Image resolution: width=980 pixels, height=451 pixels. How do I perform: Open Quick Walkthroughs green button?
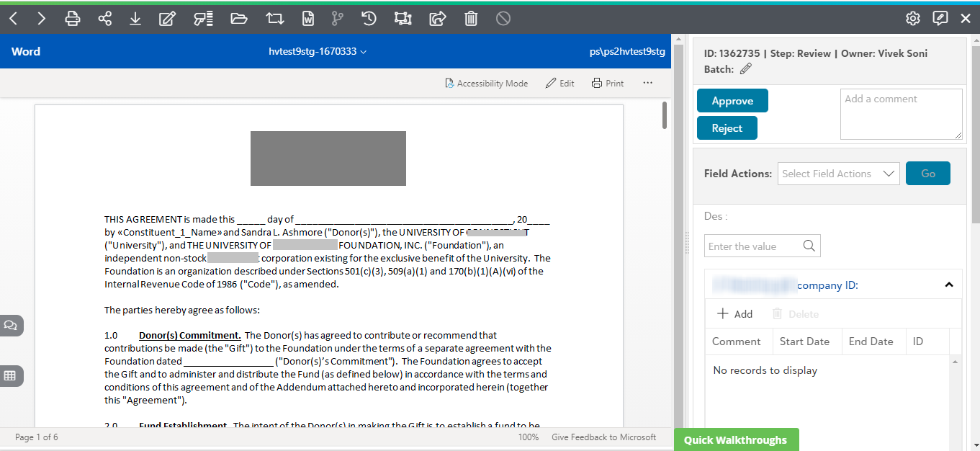tap(736, 439)
